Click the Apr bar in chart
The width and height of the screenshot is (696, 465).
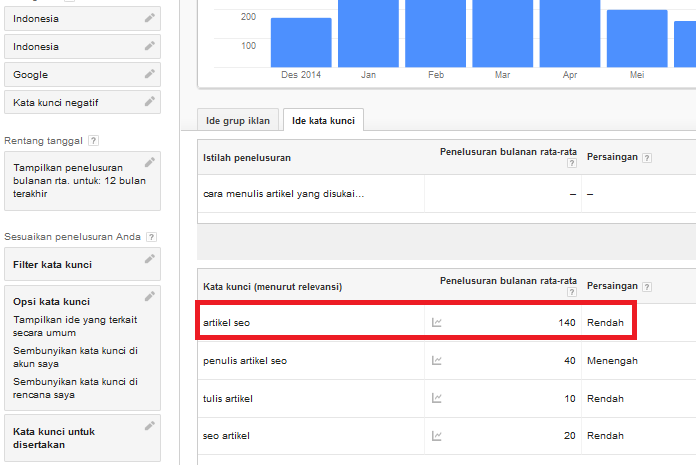point(570,34)
